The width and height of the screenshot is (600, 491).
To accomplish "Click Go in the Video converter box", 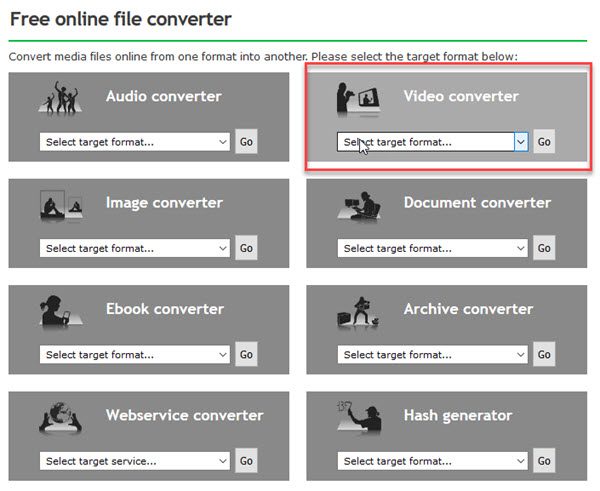I will point(544,142).
